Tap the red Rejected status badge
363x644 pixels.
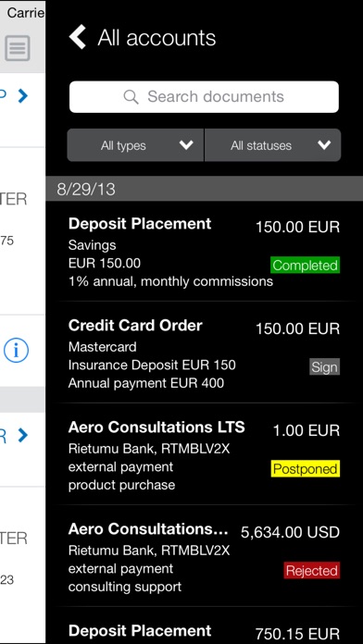(x=312, y=571)
